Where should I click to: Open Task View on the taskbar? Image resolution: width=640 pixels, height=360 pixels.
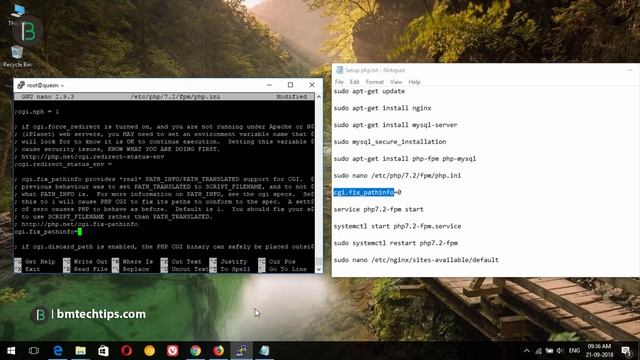[34, 351]
